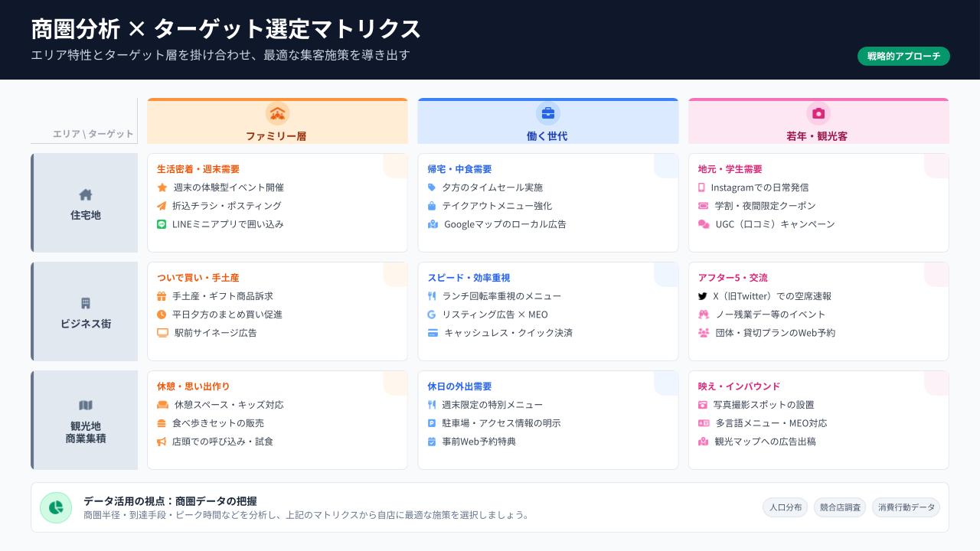Click the pie chart icon in データ活用の視点
Viewport: 980px width, 551px height.
coord(56,507)
